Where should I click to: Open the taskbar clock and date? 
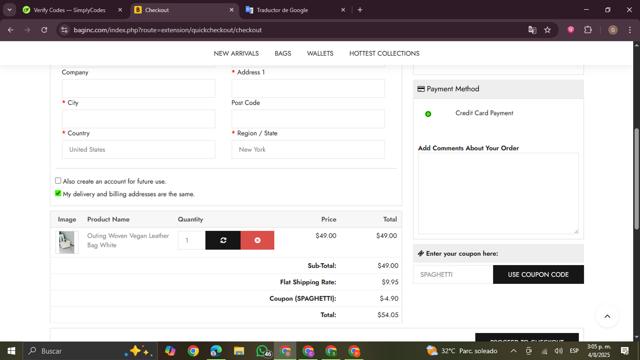[x=599, y=351]
